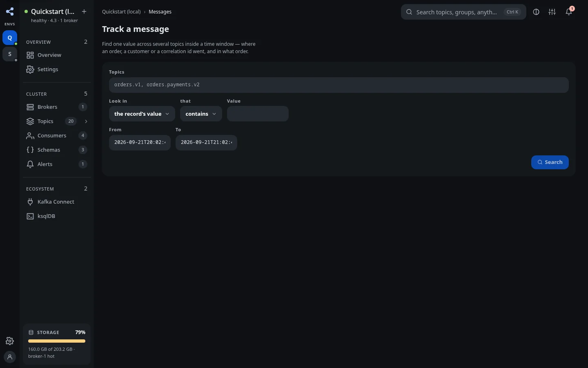Open the user profile icon

click(x=10, y=357)
